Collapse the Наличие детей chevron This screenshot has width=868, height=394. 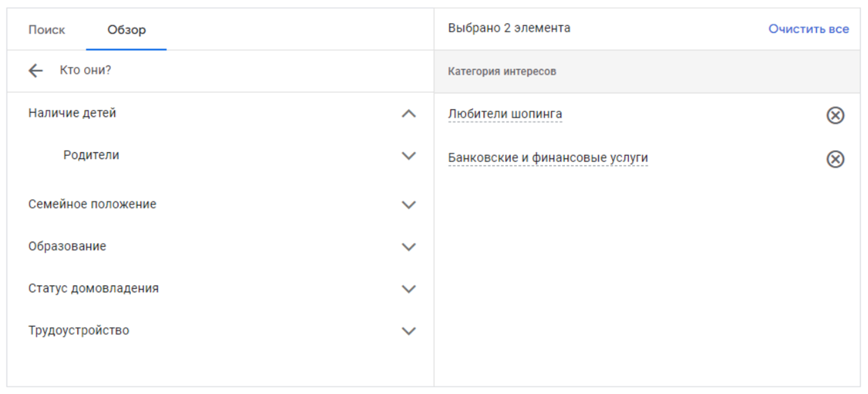pyautogui.click(x=409, y=114)
